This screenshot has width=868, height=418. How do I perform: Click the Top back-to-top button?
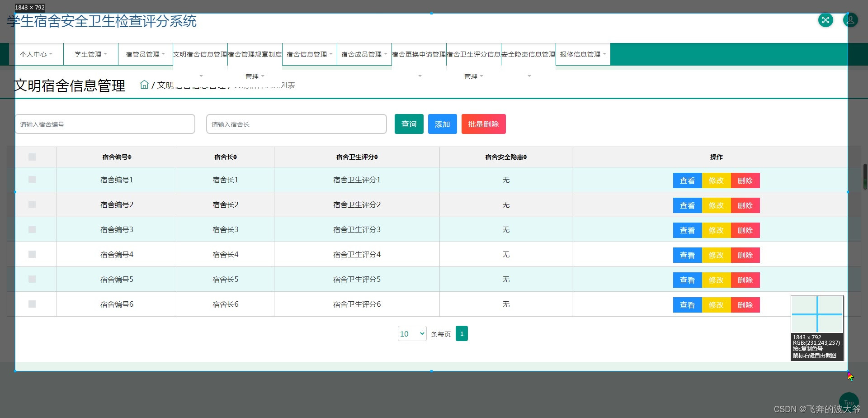coord(849,402)
